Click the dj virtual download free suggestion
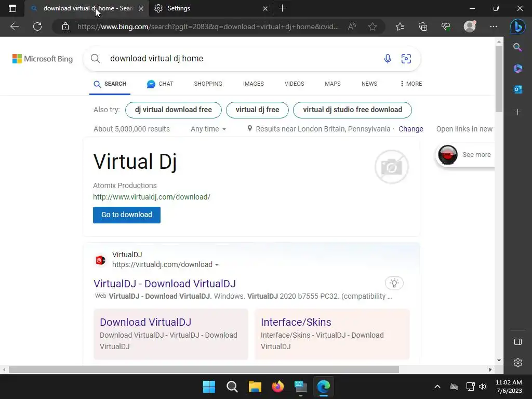The width and height of the screenshot is (532, 399). tap(174, 110)
